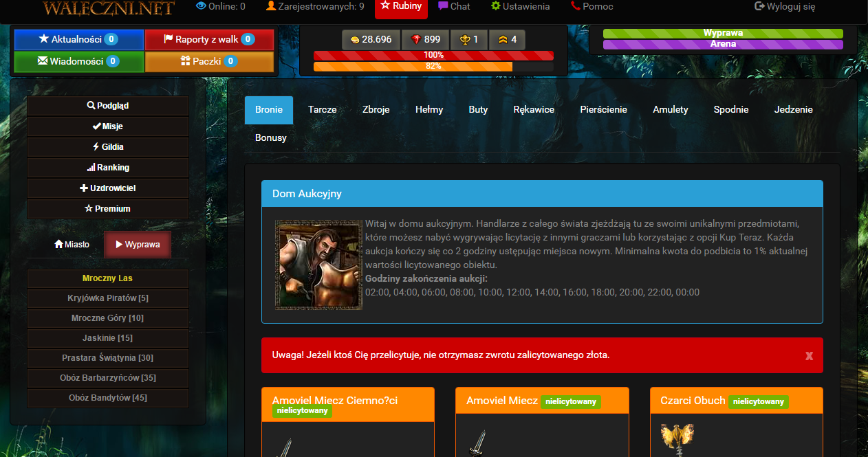The image size is (868, 457).
Task: Open Wiadomości messages
Action: (79, 61)
